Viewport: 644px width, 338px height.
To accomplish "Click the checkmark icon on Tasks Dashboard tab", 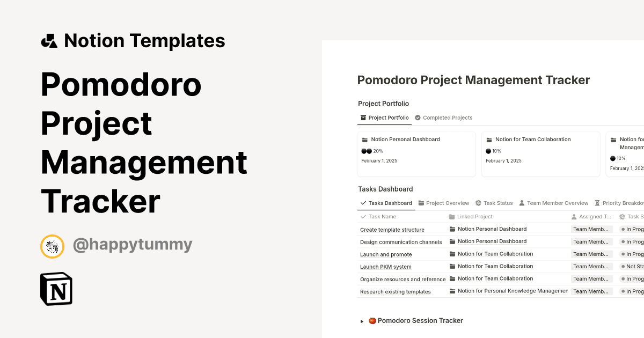I will click(363, 203).
